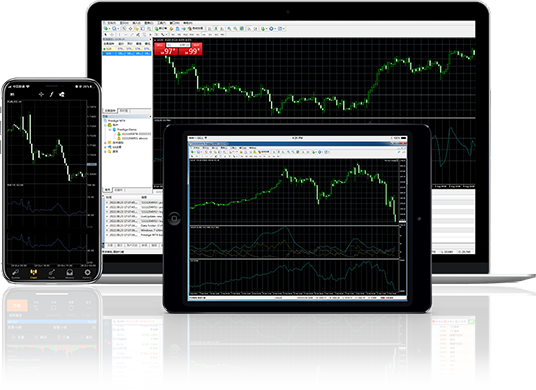
Task: Open the new chart dropdown arrow in toolbar
Action: (x=110, y=29)
